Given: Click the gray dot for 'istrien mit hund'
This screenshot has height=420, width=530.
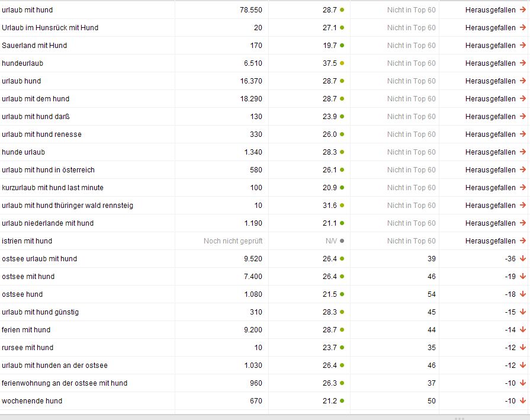Looking at the screenshot, I should pyautogui.click(x=342, y=241).
